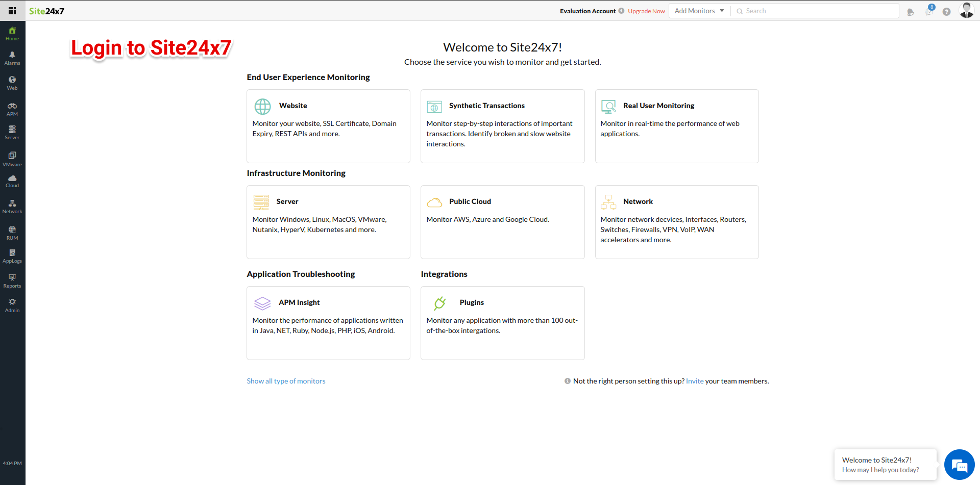Click the Website globe icon
The image size is (980, 485).
click(x=262, y=107)
